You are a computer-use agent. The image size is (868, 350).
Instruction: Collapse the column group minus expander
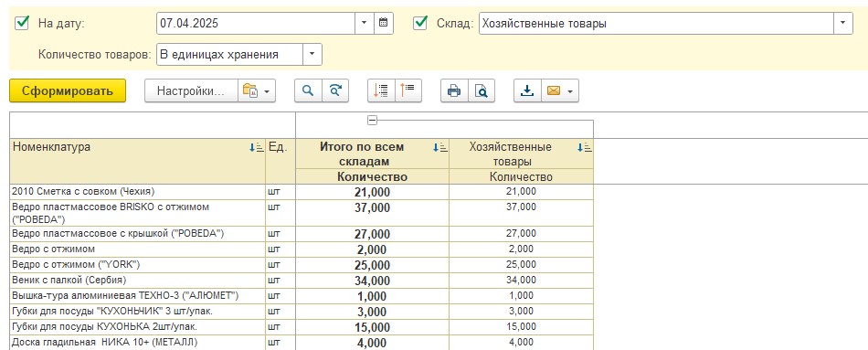tap(373, 121)
